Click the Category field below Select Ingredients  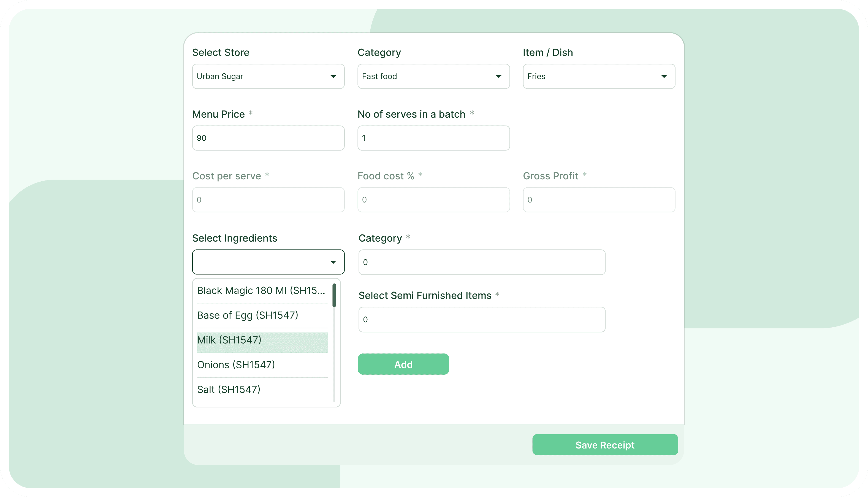point(481,262)
